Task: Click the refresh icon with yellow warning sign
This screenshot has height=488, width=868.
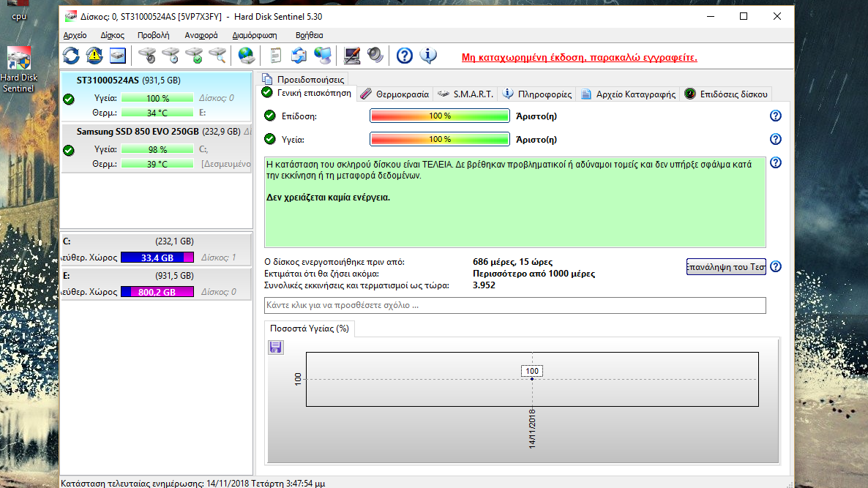Action: 94,56
